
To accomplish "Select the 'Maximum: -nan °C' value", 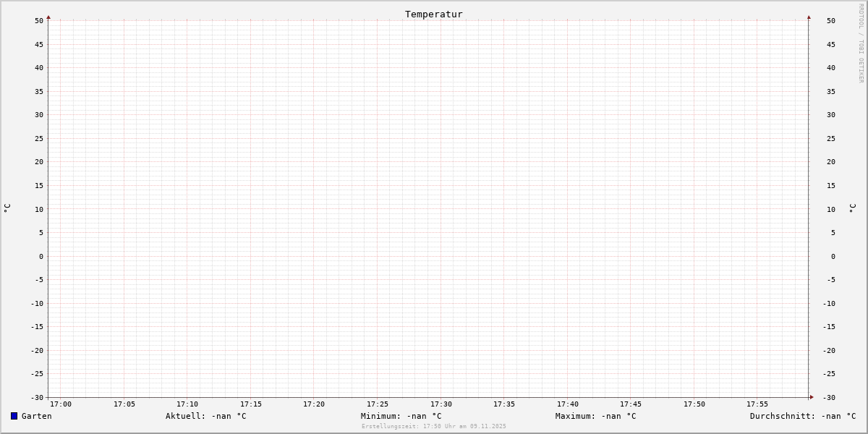I will [x=596, y=416].
